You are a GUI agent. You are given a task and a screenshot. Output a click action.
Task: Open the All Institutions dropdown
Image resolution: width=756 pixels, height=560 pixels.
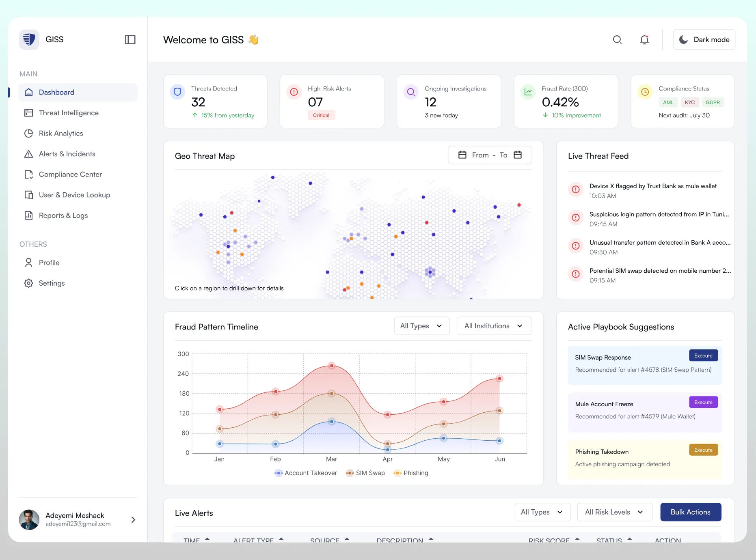click(x=494, y=326)
